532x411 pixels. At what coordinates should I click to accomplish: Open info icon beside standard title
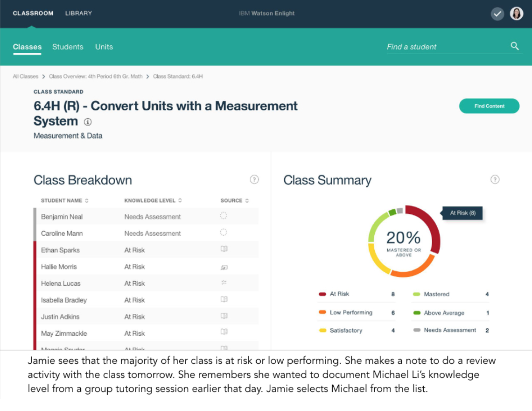[x=88, y=121]
